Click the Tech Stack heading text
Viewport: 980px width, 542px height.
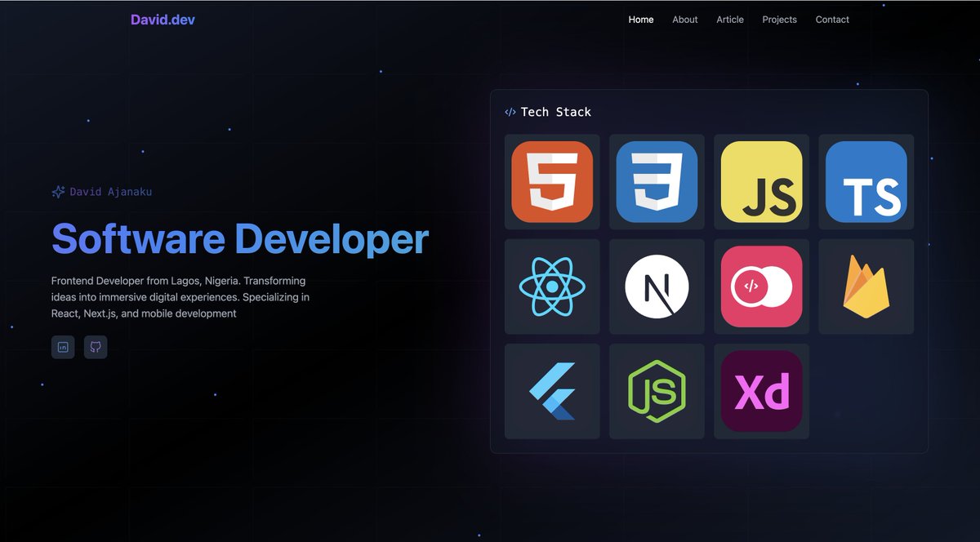pos(556,112)
